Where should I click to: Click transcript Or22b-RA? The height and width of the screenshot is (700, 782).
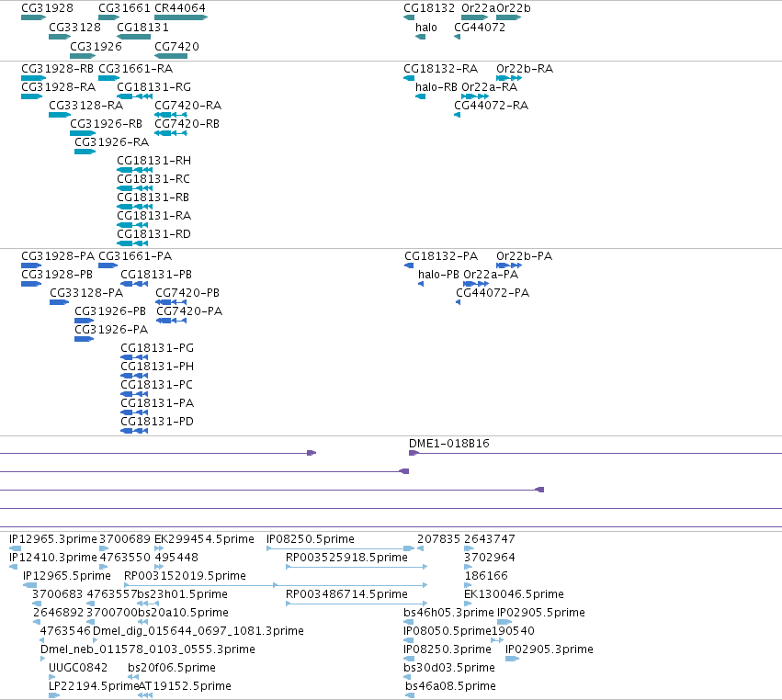(525, 68)
